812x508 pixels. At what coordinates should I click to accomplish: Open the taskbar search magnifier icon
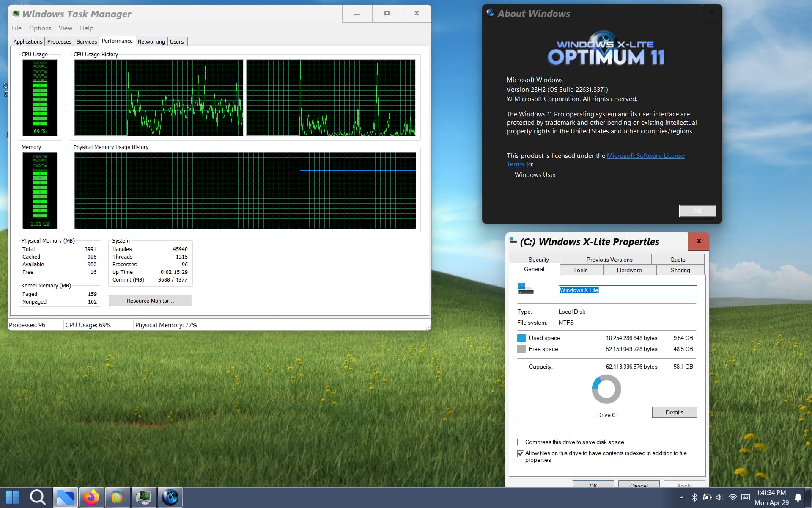tap(38, 497)
